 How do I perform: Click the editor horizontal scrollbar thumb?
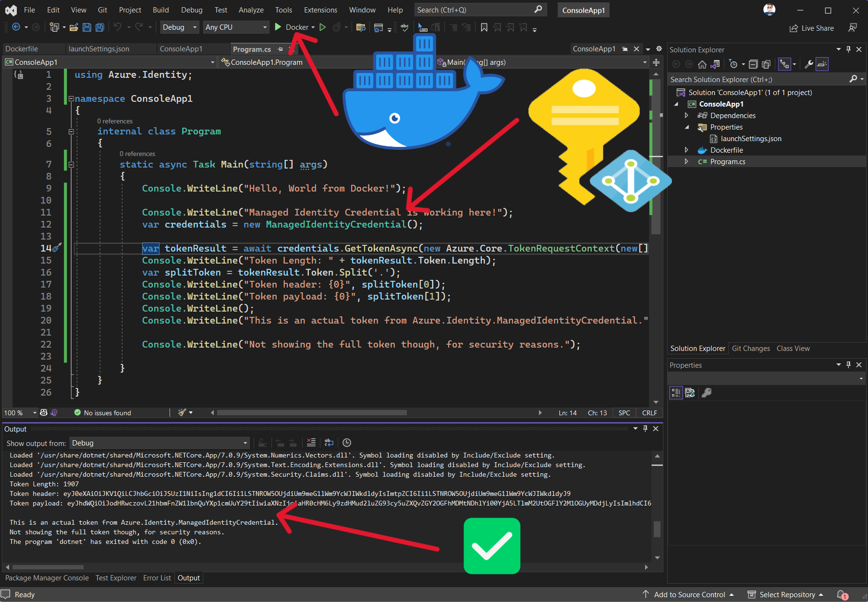click(x=311, y=413)
